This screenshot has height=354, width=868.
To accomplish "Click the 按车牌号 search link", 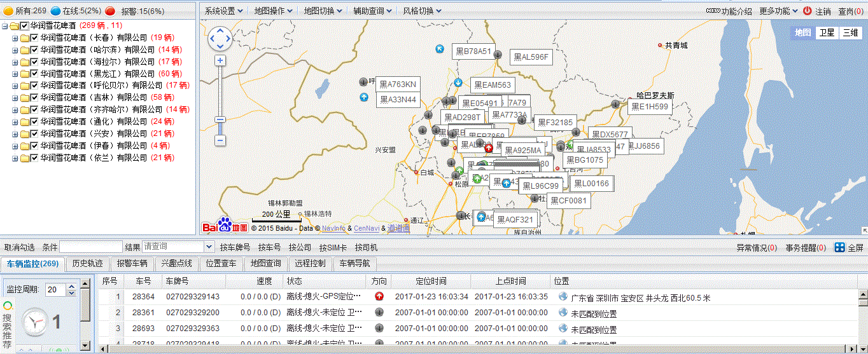I will point(235,247).
